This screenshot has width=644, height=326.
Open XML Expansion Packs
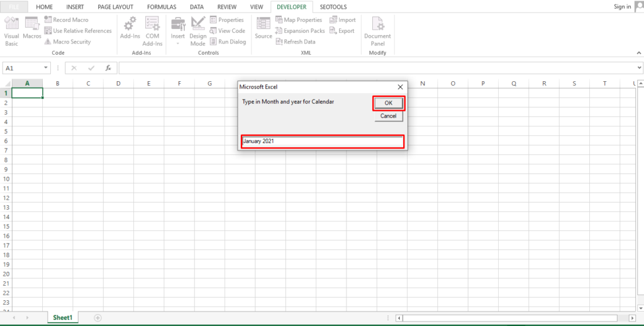(300, 31)
